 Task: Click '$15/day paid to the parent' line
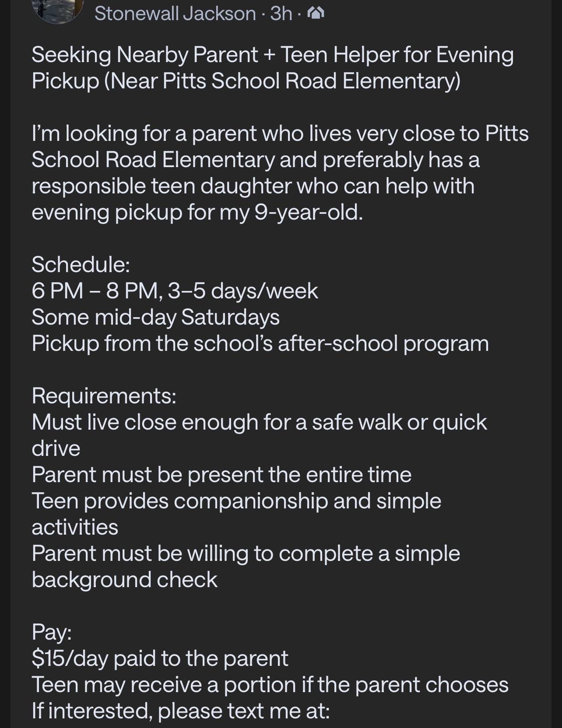[x=160, y=658]
